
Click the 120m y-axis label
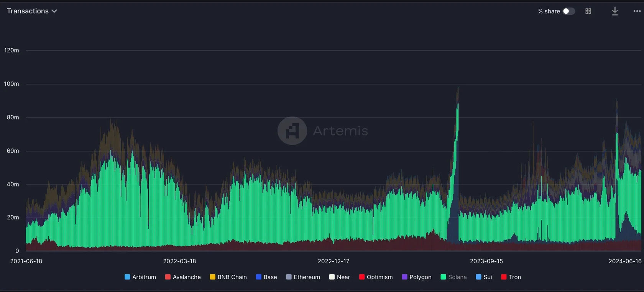coord(11,50)
